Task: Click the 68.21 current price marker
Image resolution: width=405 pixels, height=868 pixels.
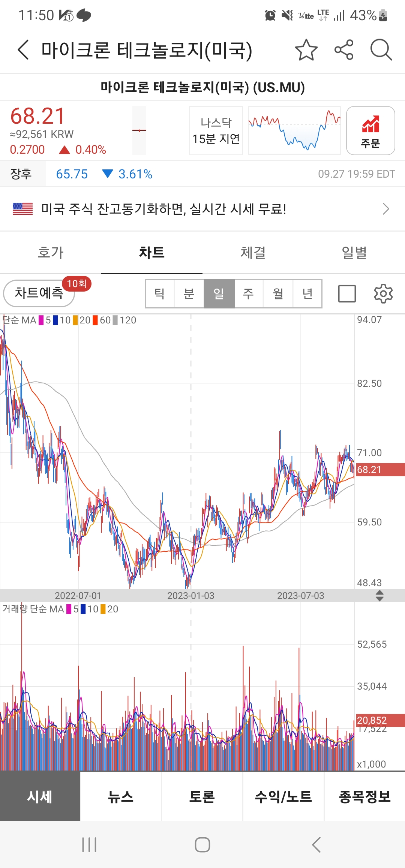Action: pyautogui.click(x=380, y=470)
